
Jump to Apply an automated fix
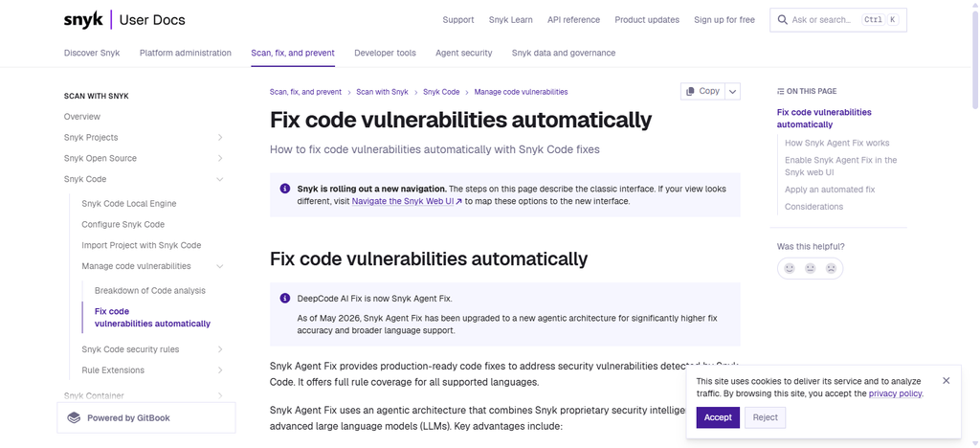click(830, 190)
